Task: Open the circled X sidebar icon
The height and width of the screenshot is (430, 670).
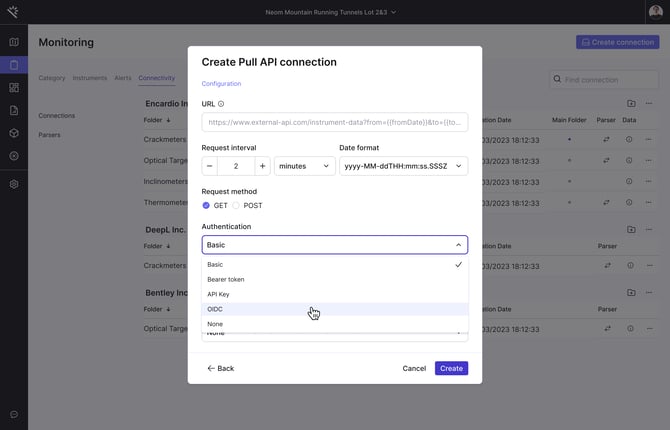Action: coord(14,156)
